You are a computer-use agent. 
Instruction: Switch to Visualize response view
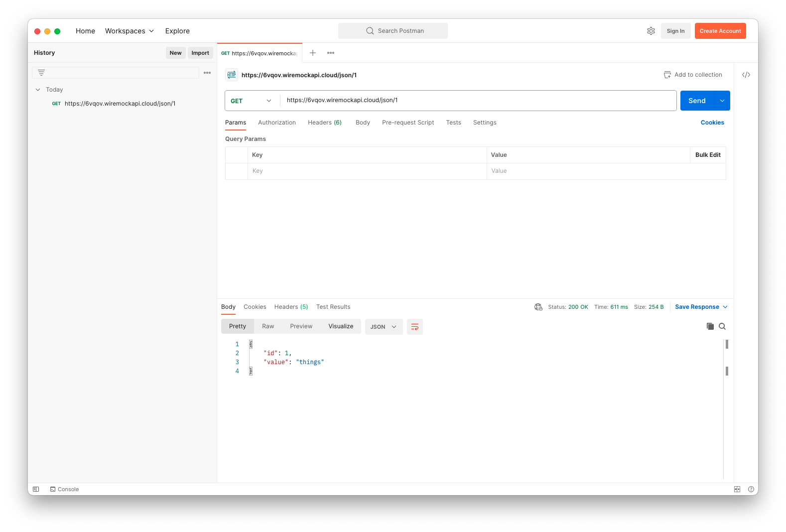coord(341,326)
